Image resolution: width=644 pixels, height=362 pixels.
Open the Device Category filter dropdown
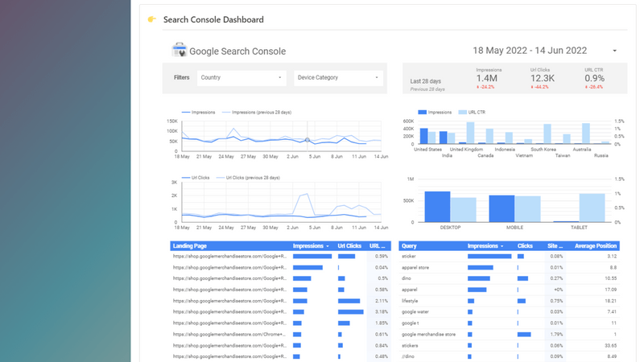coord(337,78)
